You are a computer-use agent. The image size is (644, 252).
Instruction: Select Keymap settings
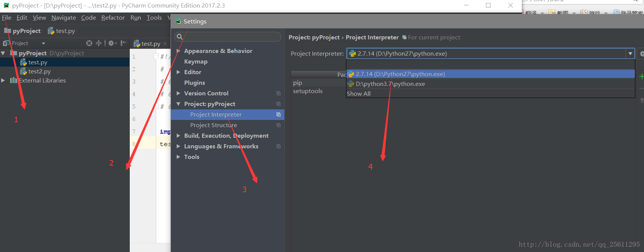[x=196, y=62]
